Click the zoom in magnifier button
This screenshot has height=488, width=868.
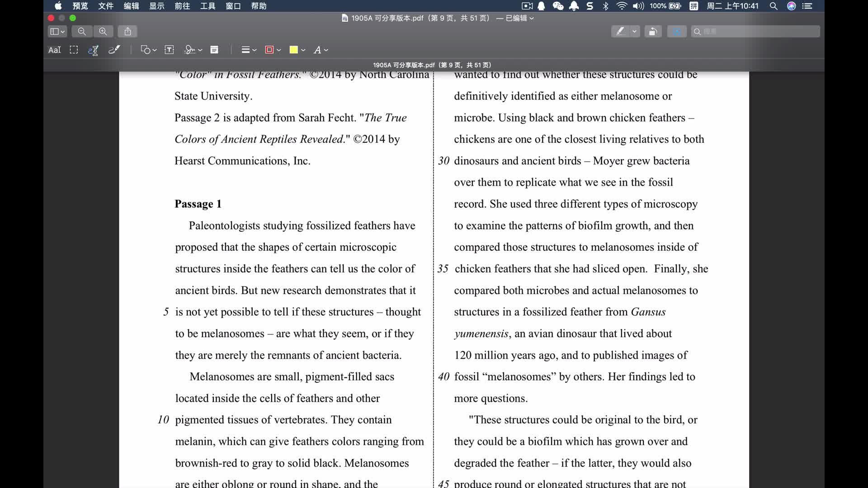103,31
